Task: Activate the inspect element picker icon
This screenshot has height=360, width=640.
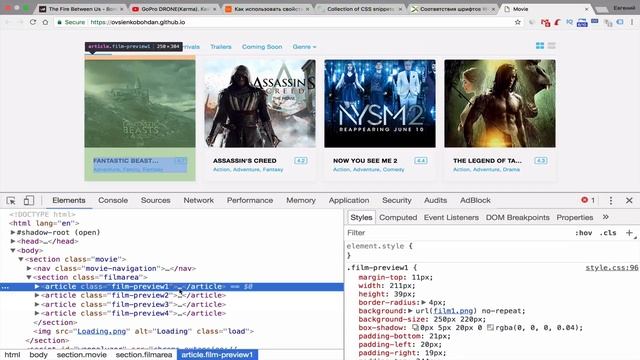Action: point(11,200)
